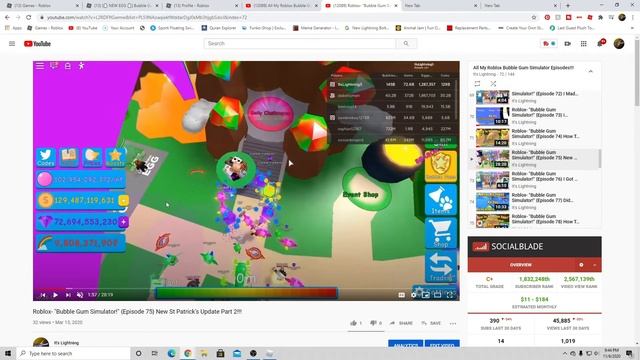Viewport: 640px width, 360px height.
Task: Dislike the video with thumbs down
Action: (373, 323)
